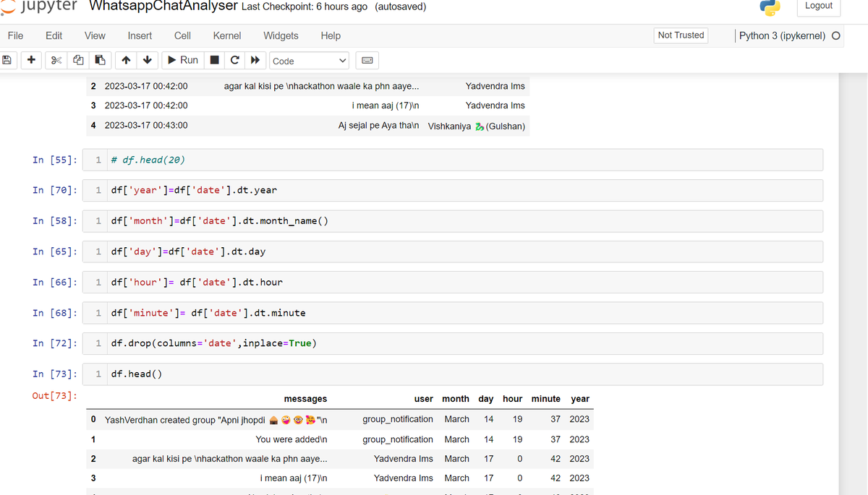Restart kernel and run all icon

[x=255, y=61]
